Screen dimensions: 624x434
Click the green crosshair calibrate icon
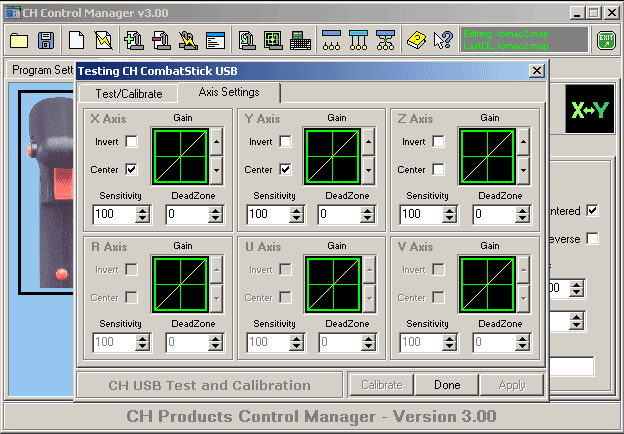pyautogui.click(x=273, y=40)
